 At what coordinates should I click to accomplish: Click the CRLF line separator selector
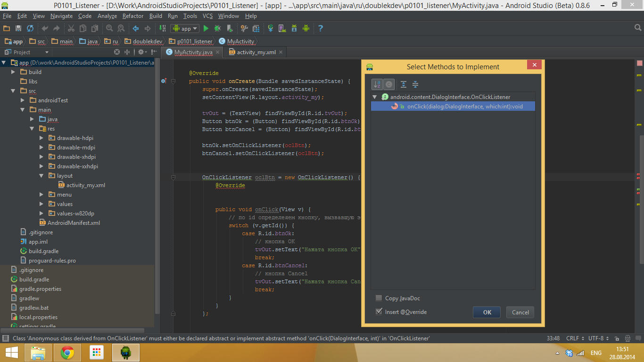[575, 338]
